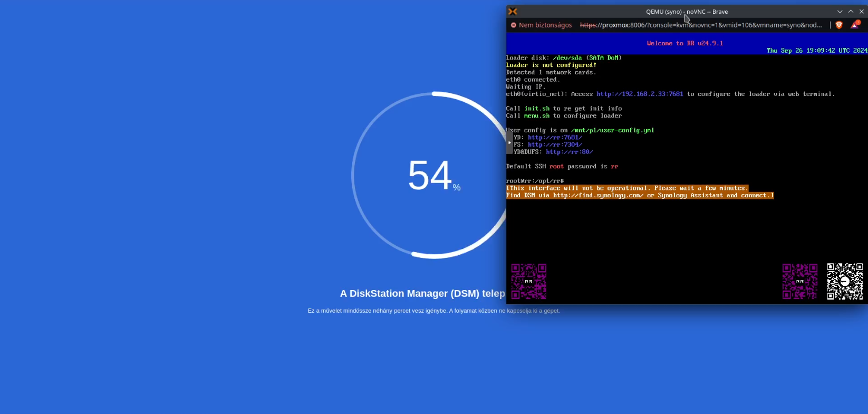Click the http://rr:7681/ TTYD link

pyautogui.click(x=555, y=137)
